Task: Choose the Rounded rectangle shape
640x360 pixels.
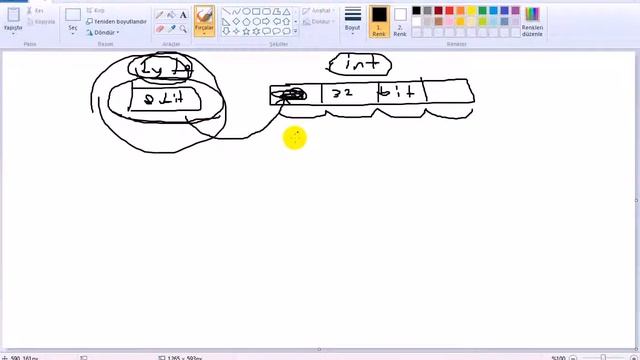Action: point(266,12)
